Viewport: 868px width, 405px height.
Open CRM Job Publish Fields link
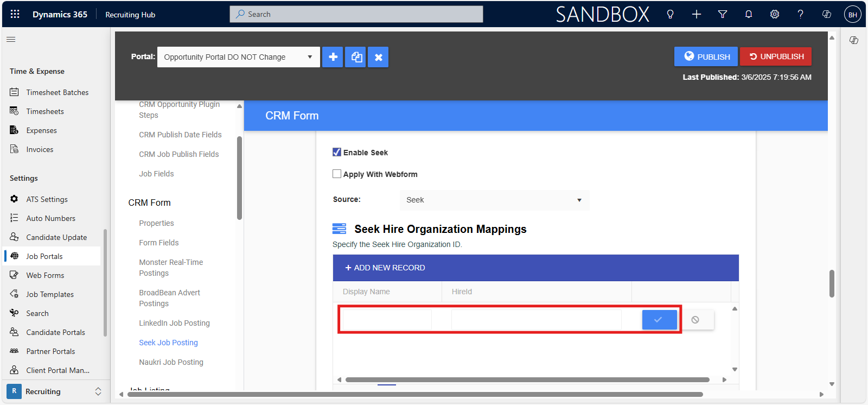click(179, 154)
